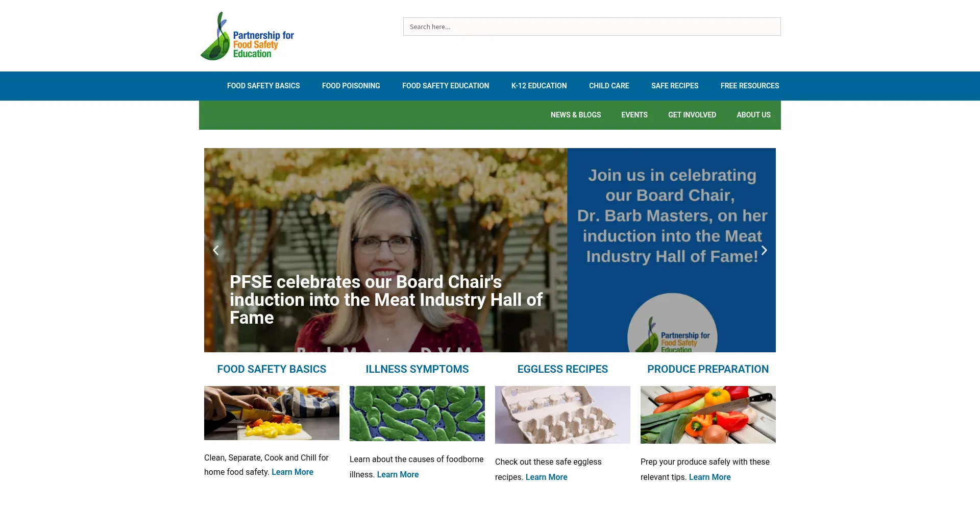Open the egg carton Eggless Recipes image
The width and height of the screenshot is (980, 507).
(562, 415)
